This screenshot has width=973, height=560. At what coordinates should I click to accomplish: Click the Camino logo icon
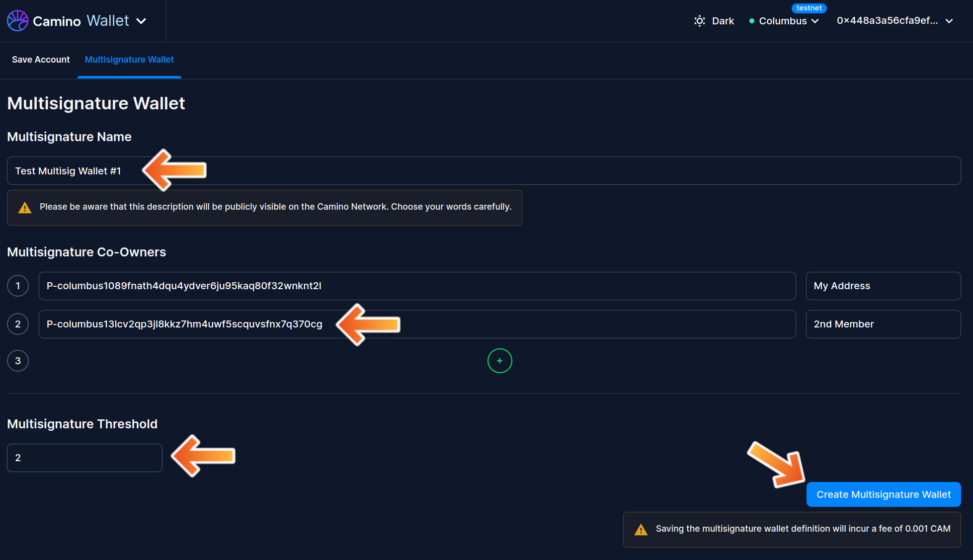pyautogui.click(x=17, y=21)
